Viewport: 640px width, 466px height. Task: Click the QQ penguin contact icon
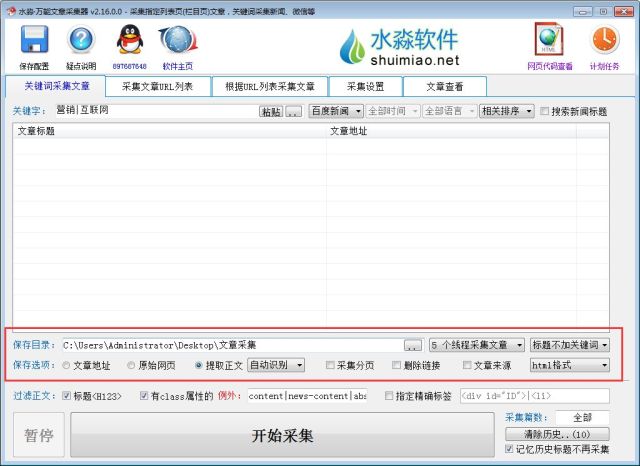(129, 39)
